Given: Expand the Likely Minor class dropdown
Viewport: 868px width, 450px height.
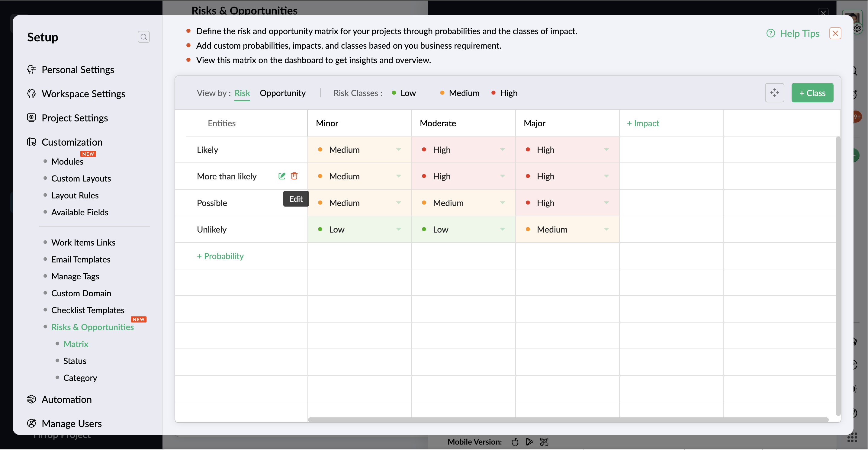Looking at the screenshot, I should pyautogui.click(x=399, y=149).
